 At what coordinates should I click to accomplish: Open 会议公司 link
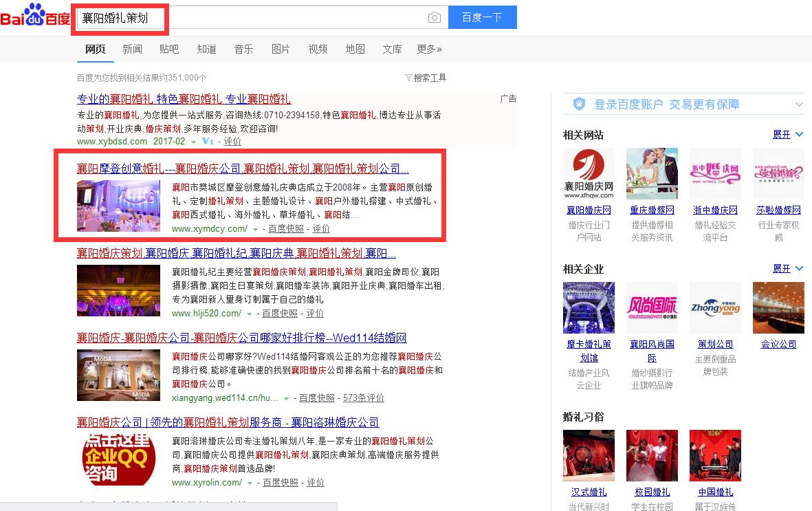[x=778, y=344]
